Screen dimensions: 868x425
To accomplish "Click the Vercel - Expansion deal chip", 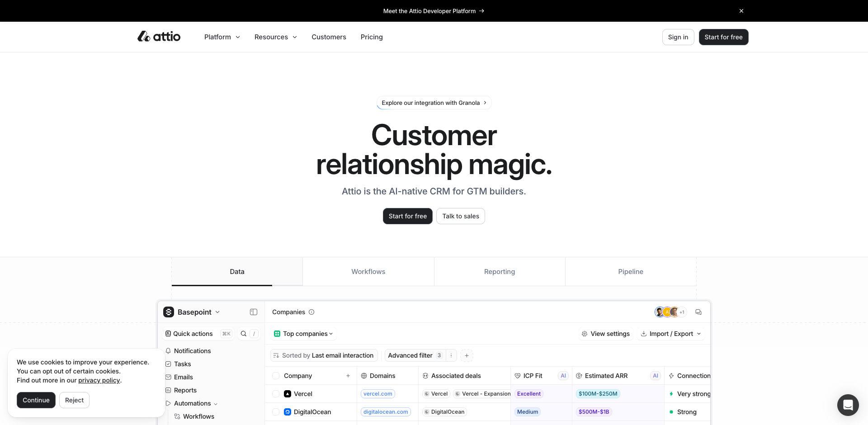I will [482, 394].
